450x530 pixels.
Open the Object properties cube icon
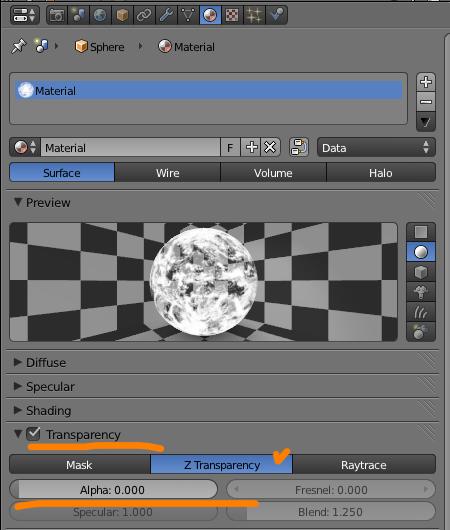pos(122,15)
